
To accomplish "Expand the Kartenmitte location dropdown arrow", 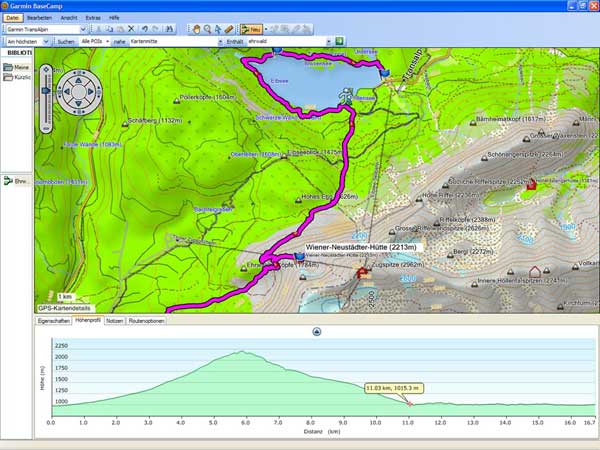I will (x=220, y=41).
